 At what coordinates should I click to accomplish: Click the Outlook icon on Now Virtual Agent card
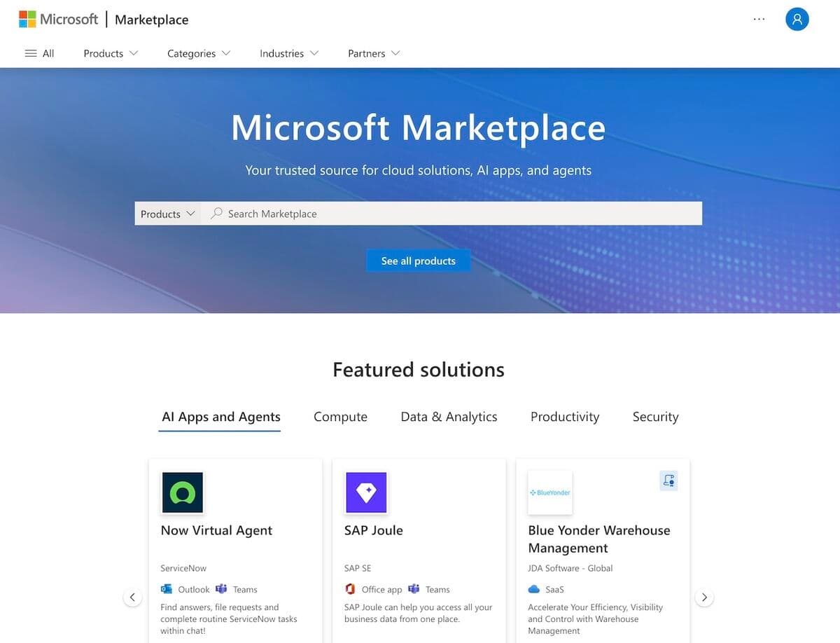click(x=167, y=589)
